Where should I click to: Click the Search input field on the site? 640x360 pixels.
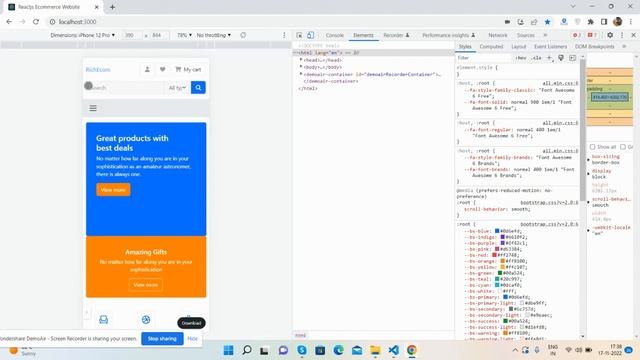point(124,87)
